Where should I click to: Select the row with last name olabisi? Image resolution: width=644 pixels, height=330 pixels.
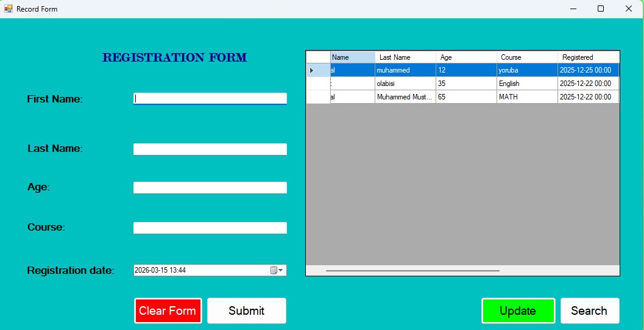[x=405, y=84]
